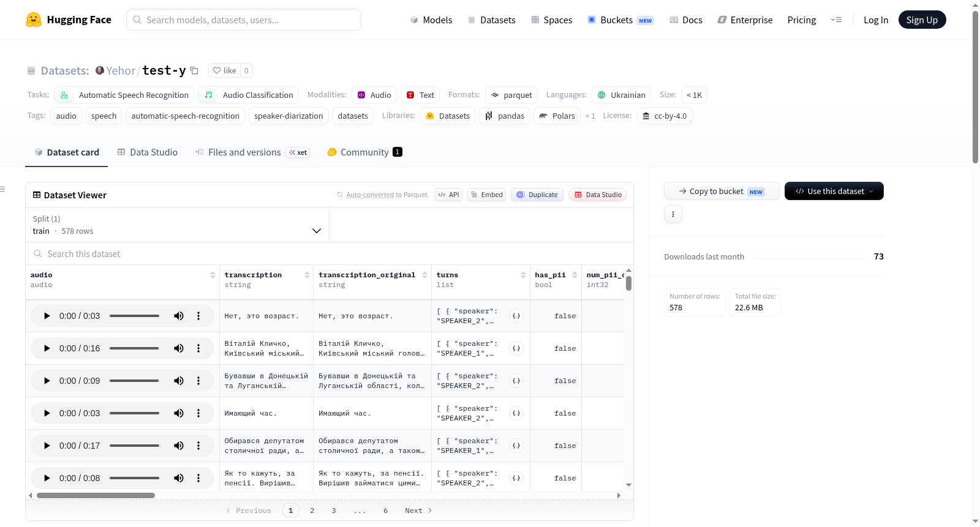Click the table's horizontal scrollbar thumb
Screen dimensions: 980x527
click(x=96, y=495)
